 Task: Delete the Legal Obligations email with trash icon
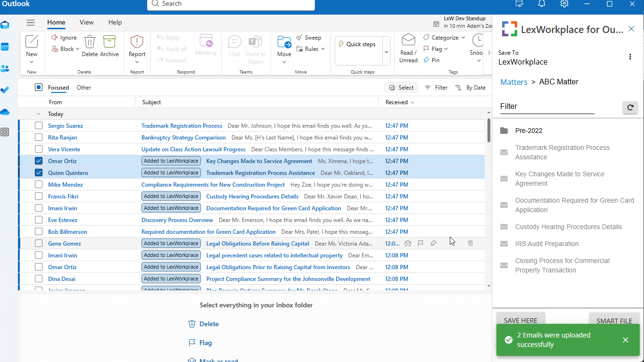pyautogui.click(x=470, y=243)
